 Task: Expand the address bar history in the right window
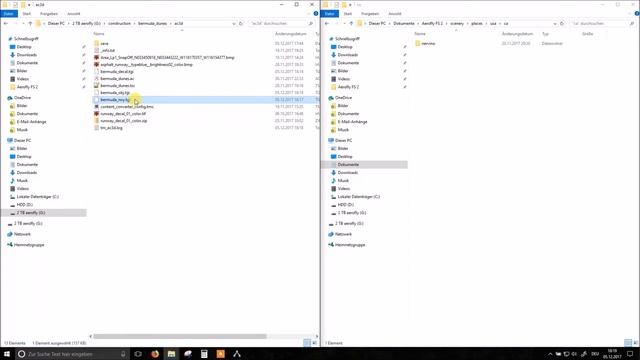[x=555, y=24]
